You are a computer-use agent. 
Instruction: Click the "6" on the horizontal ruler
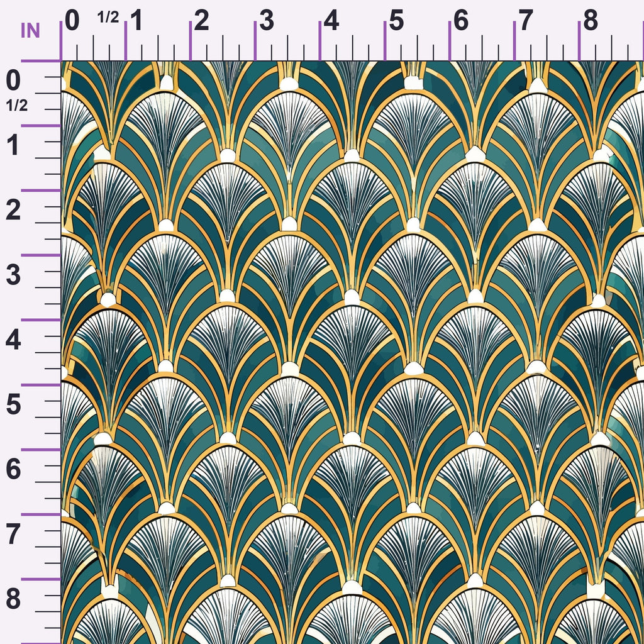tap(461, 21)
